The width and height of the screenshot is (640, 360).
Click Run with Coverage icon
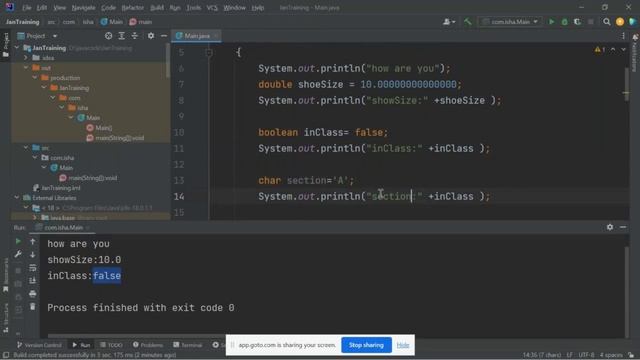[578, 22]
